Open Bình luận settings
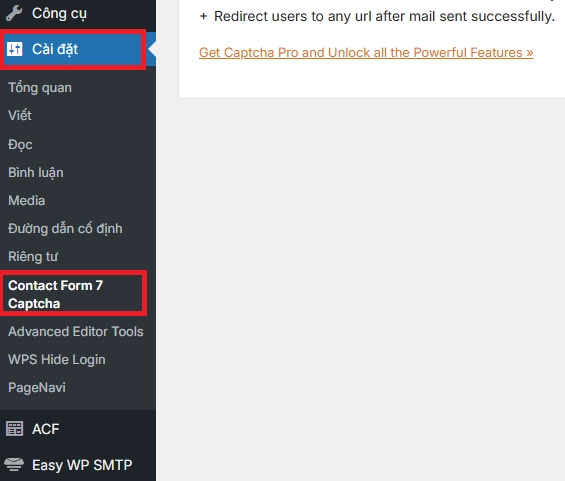 coord(36,173)
